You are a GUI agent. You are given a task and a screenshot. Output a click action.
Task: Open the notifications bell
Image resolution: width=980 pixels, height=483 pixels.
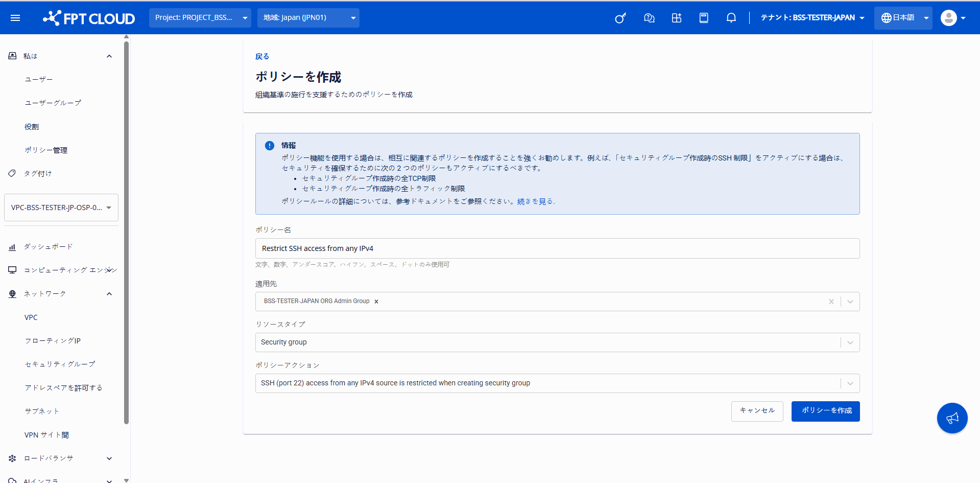point(731,18)
